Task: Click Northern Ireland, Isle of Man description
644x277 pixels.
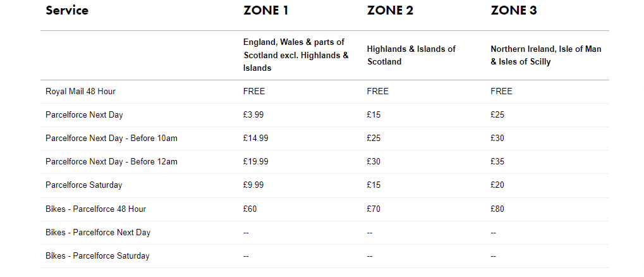Action: (x=546, y=55)
